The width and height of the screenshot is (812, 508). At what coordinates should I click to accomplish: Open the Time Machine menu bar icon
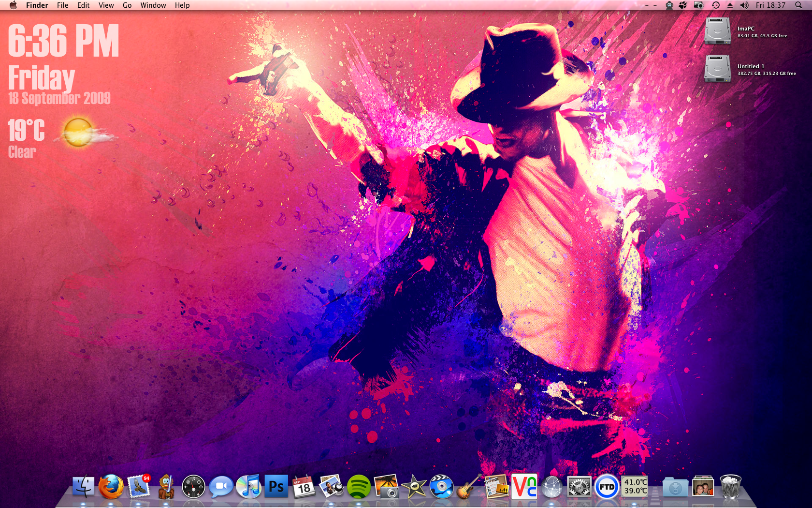point(716,5)
